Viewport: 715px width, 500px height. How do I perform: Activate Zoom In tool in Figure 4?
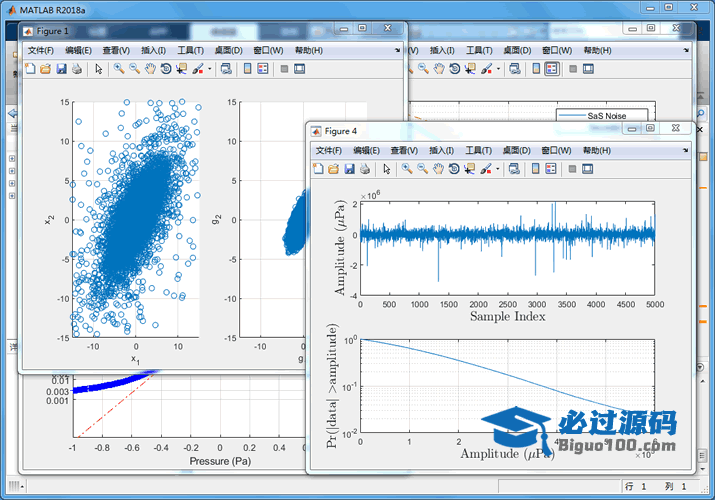pyautogui.click(x=407, y=169)
